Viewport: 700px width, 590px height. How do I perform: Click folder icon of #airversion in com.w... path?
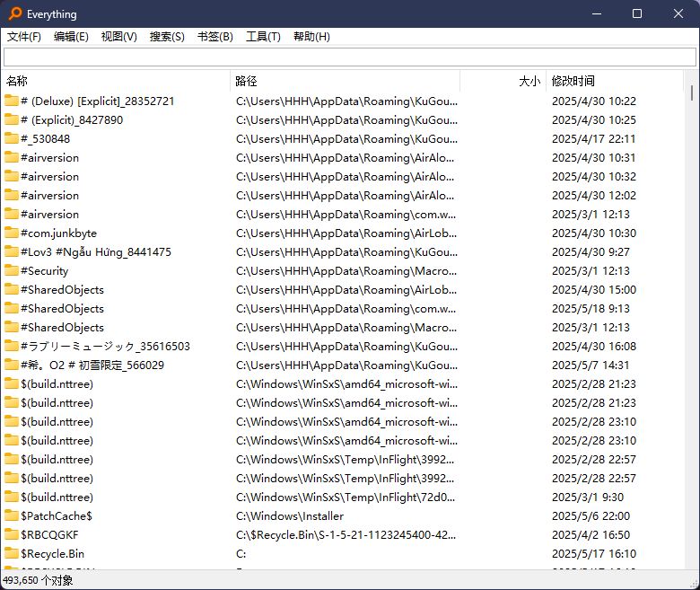11,214
